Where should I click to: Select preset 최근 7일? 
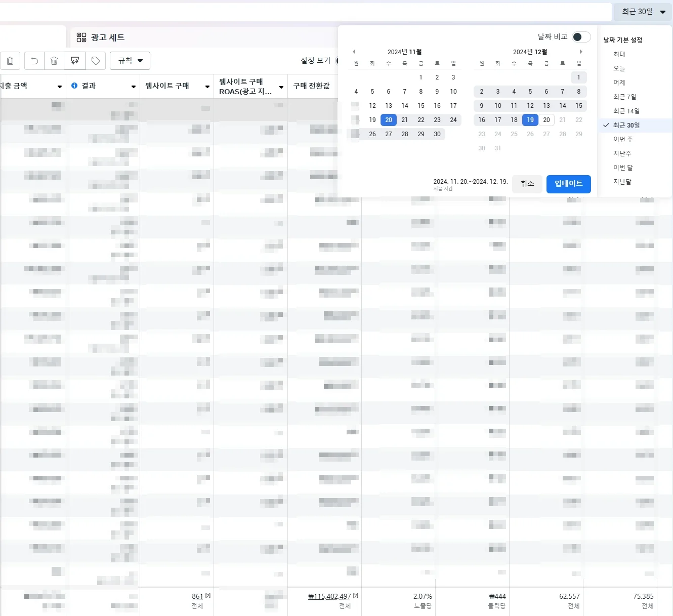coord(625,97)
